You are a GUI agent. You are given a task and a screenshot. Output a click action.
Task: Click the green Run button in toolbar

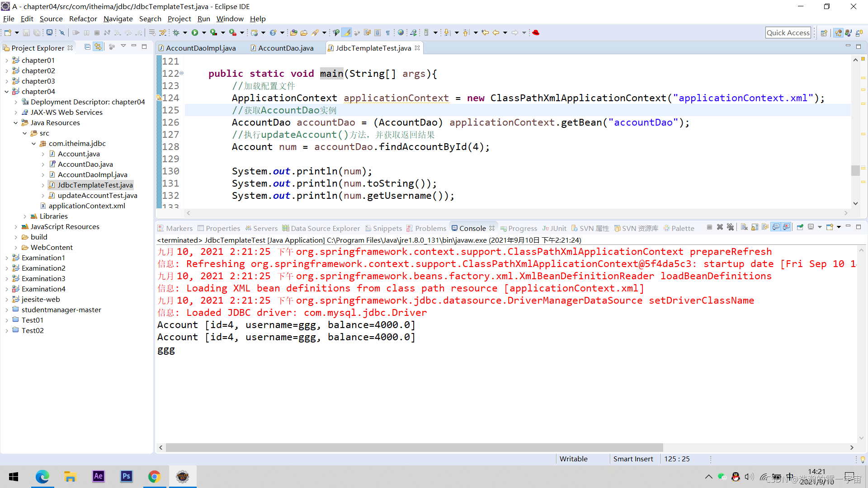(195, 33)
